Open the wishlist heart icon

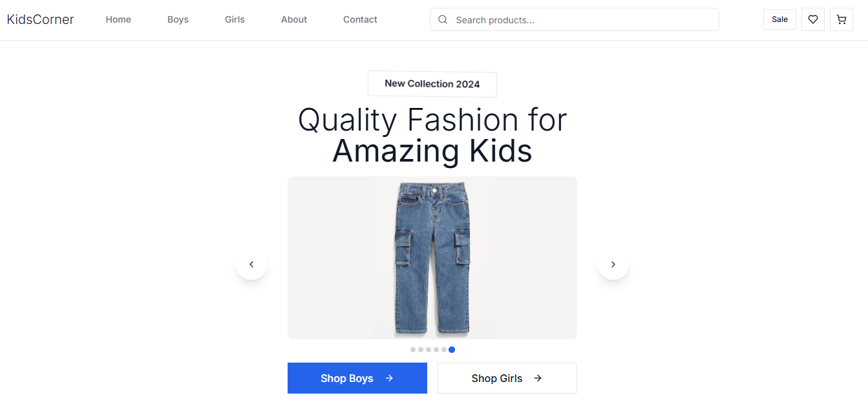point(812,19)
